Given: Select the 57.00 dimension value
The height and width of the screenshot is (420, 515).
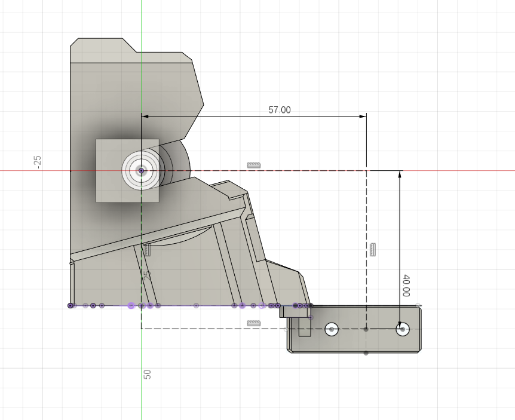Looking at the screenshot, I should coord(281,109).
